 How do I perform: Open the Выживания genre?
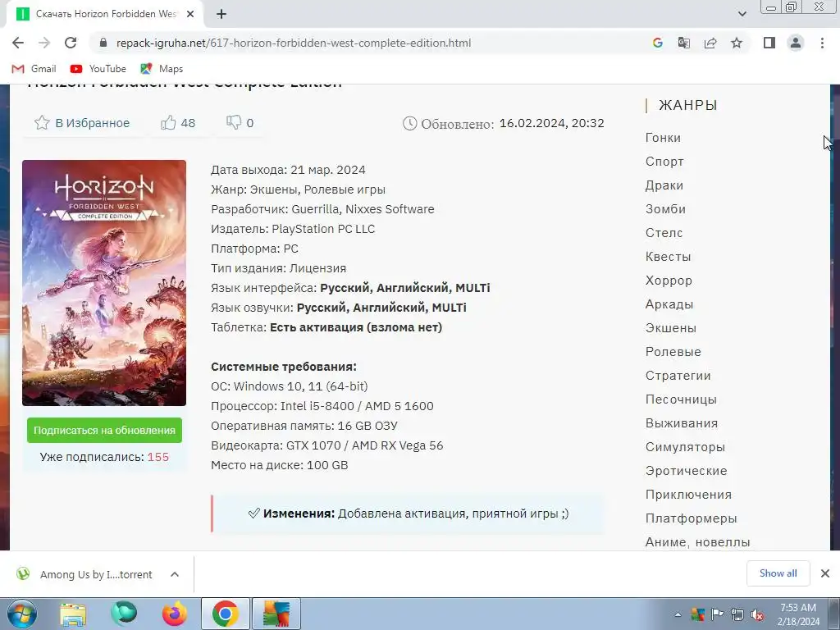(x=682, y=423)
